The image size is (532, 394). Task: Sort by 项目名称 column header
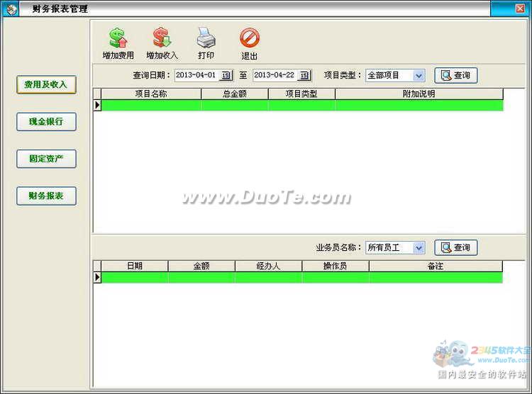151,94
